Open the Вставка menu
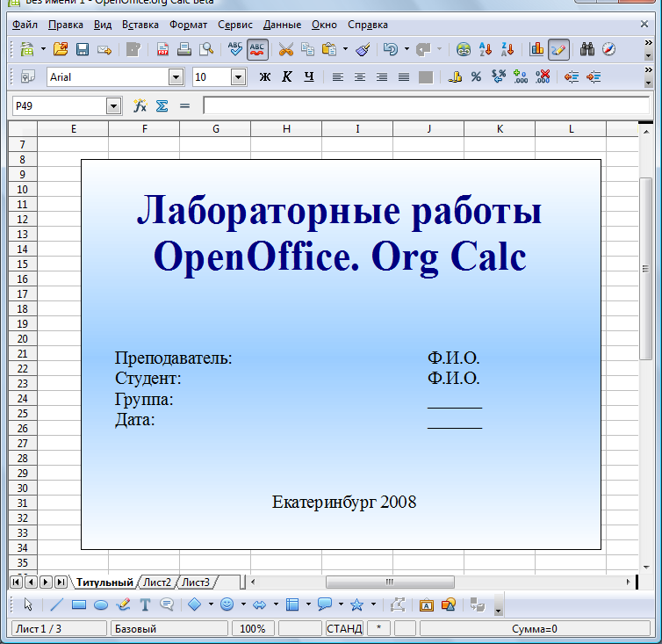This screenshot has height=644, width=662. [x=140, y=25]
